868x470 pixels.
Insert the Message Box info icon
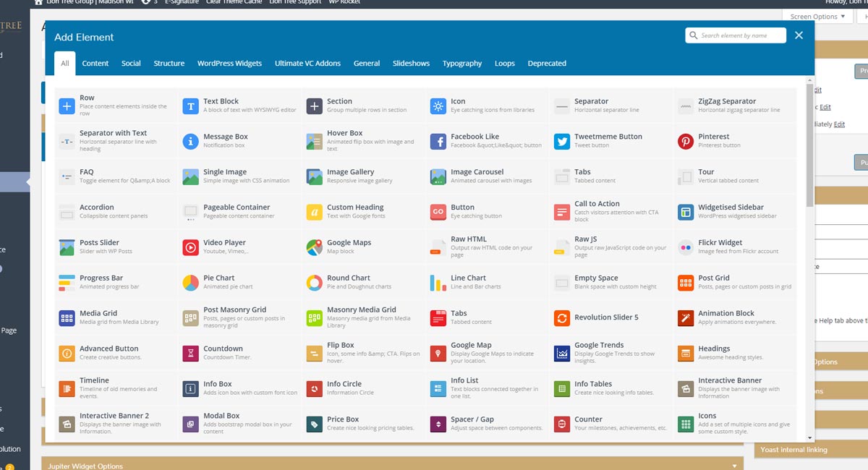[190, 142]
